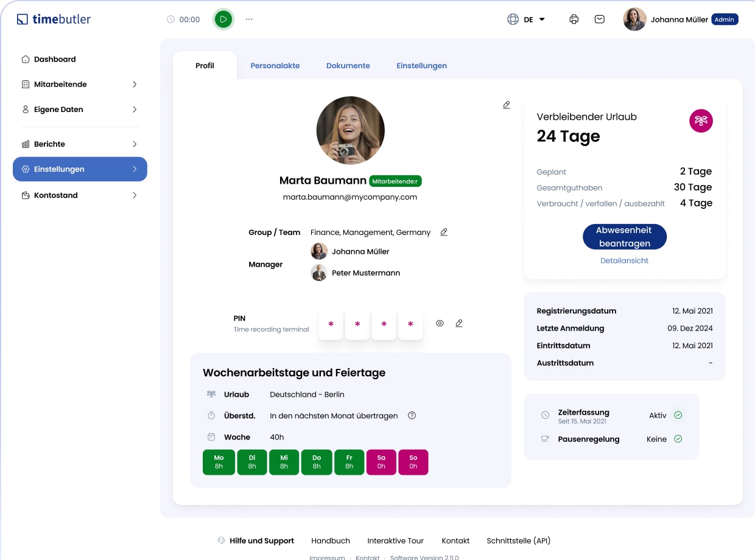The height and width of the screenshot is (560, 755).
Task: Switch to the Personalakte tab
Action: (275, 66)
